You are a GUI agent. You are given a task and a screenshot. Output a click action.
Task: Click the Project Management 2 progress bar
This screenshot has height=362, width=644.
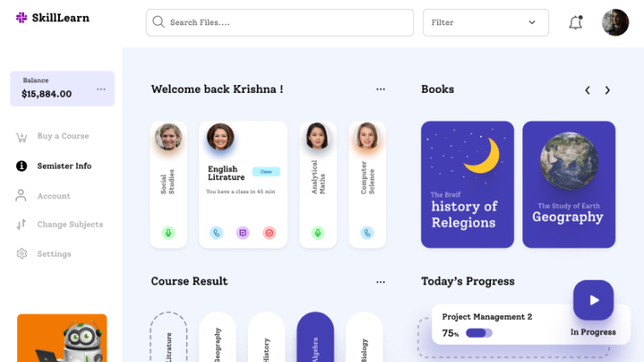click(x=479, y=333)
